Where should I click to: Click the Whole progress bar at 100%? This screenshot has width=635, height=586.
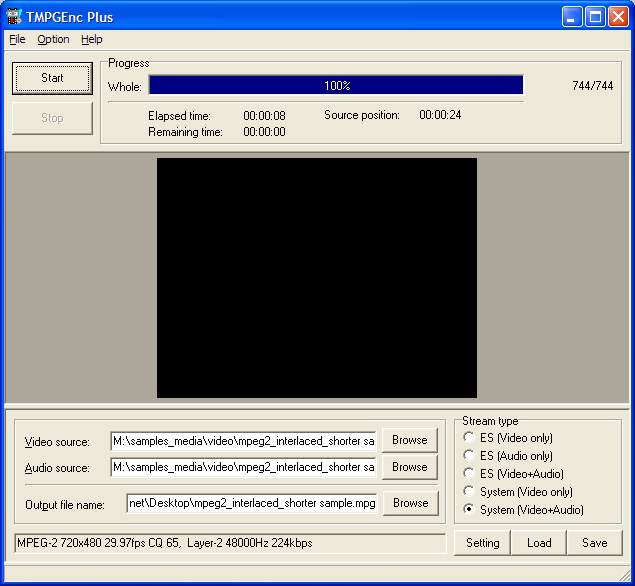(x=336, y=85)
